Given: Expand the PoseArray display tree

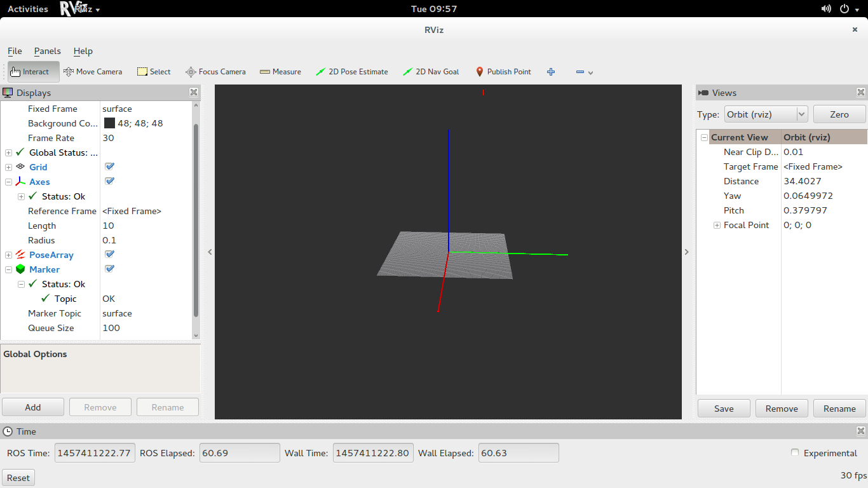Looking at the screenshot, I should [x=8, y=255].
